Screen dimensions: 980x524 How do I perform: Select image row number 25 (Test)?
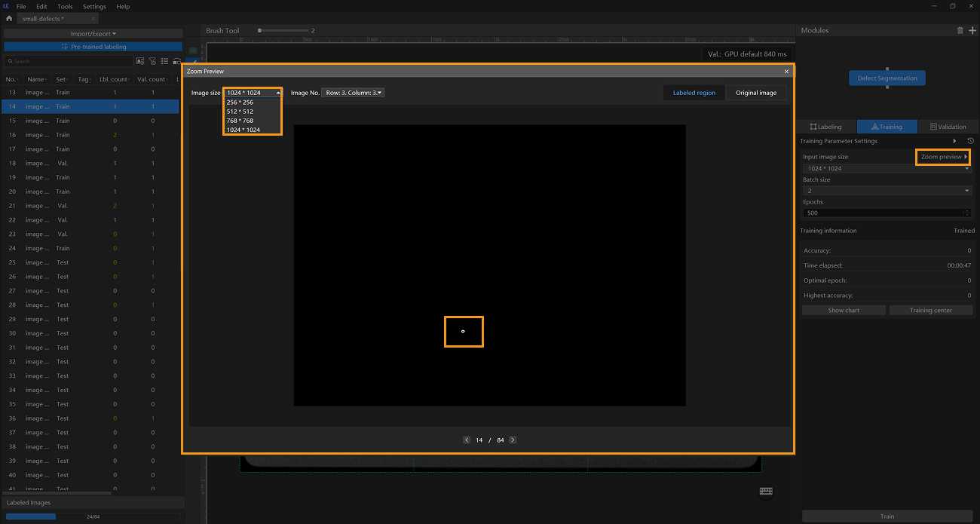point(90,262)
